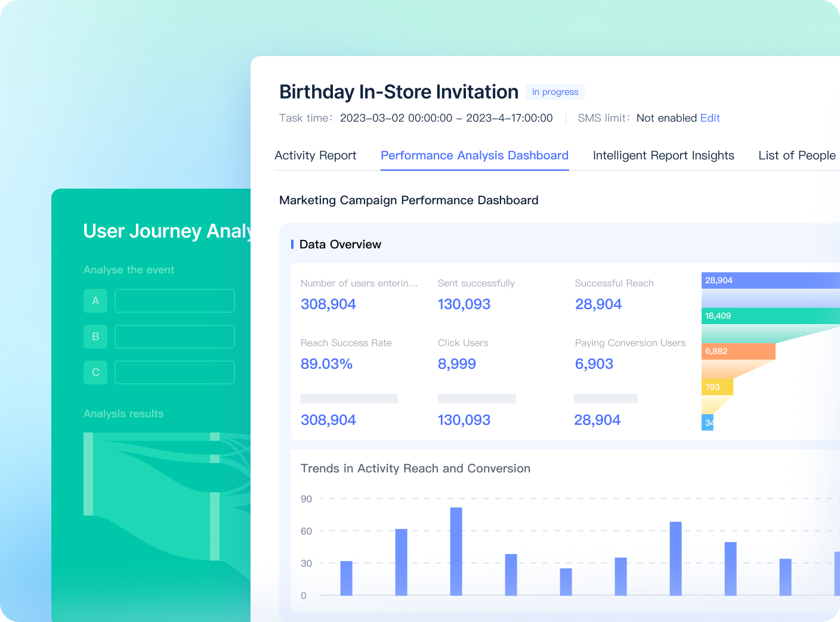This screenshot has height=622, width=840.
Task: Click the C event label box
Action: click(x=95, y=372)
